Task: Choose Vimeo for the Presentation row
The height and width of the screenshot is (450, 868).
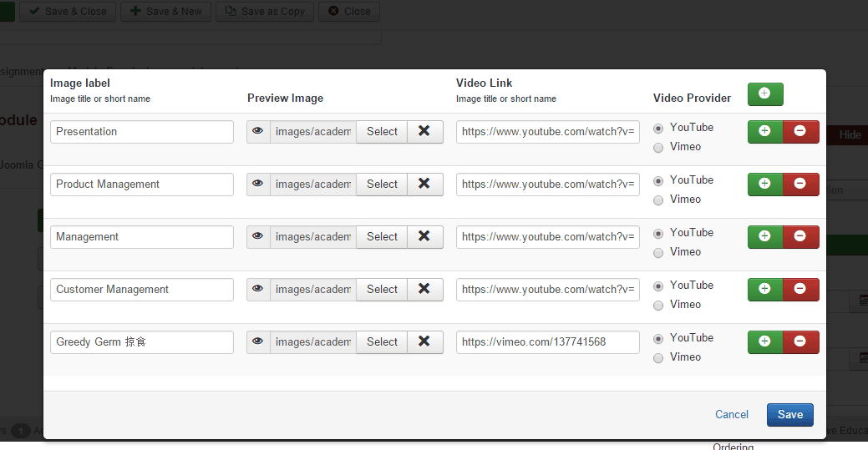Action: tap(658, 148)
